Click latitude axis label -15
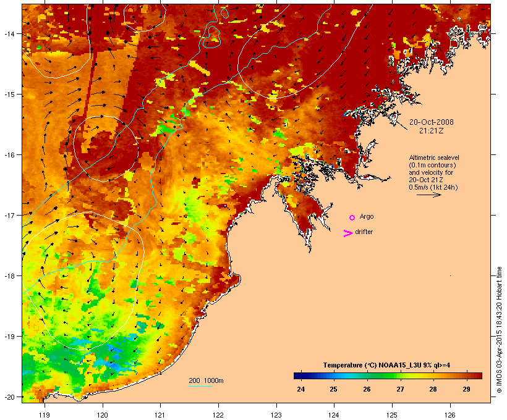This screenshot has width=507, height=420. pyautogui.click(x=9, y=94)
